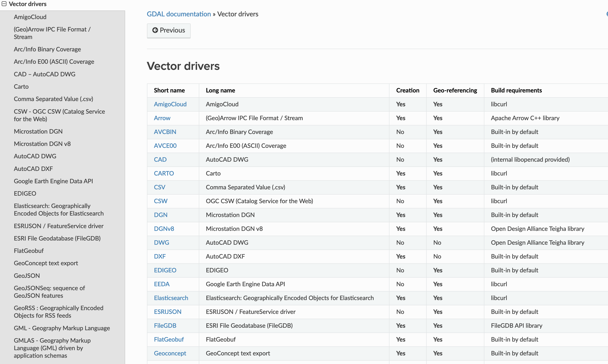608x364 pixels.
Task: Open the Arrow driver table link
Action: coord(162,118)
